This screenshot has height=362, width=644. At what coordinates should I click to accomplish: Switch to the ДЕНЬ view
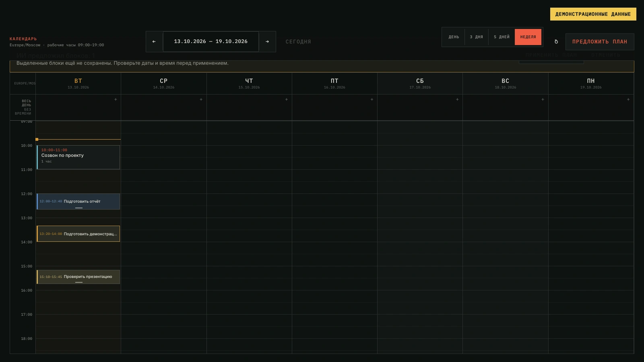(454, 37)
